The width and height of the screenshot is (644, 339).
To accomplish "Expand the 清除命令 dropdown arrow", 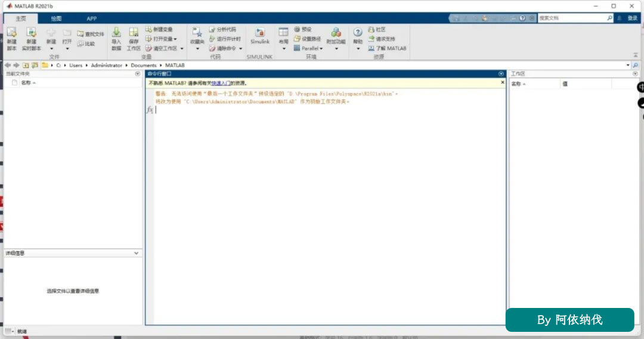I will [241, 48].
